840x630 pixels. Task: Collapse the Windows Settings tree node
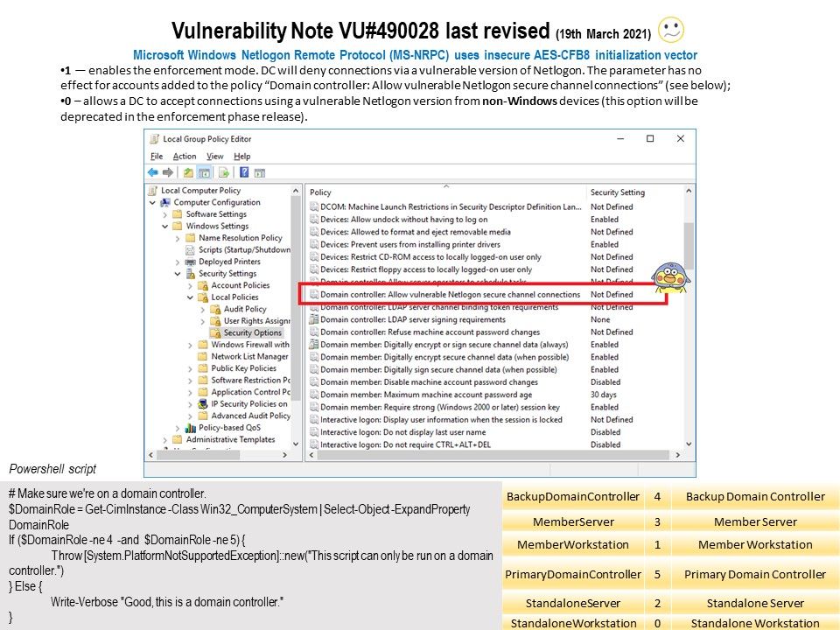[x=164, y=226]
